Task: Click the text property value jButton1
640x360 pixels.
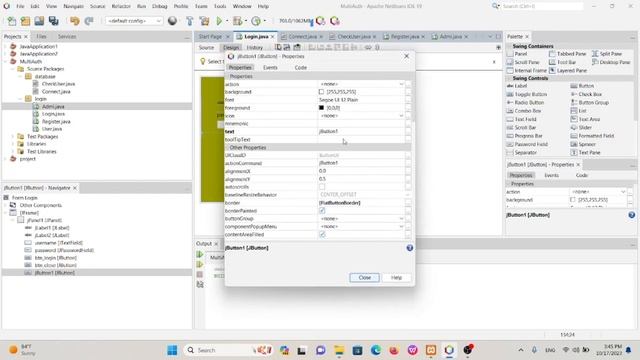Action: click(x=328, y=131)
